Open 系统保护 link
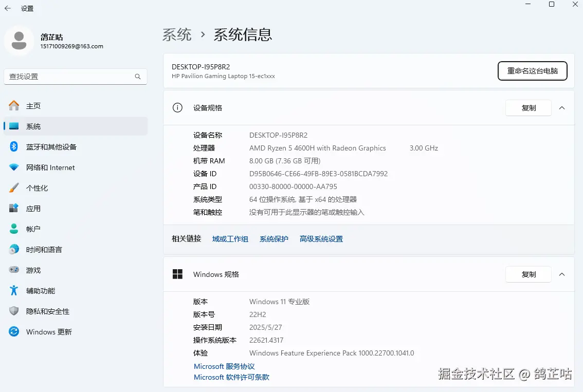The image size is (583, 392). click(x=274, y=239)
